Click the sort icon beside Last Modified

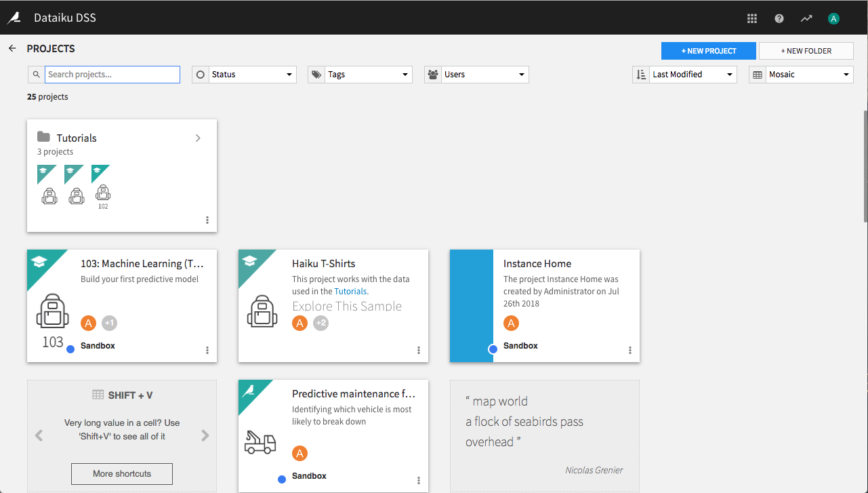pyautogui.click(x=640, y=74)
